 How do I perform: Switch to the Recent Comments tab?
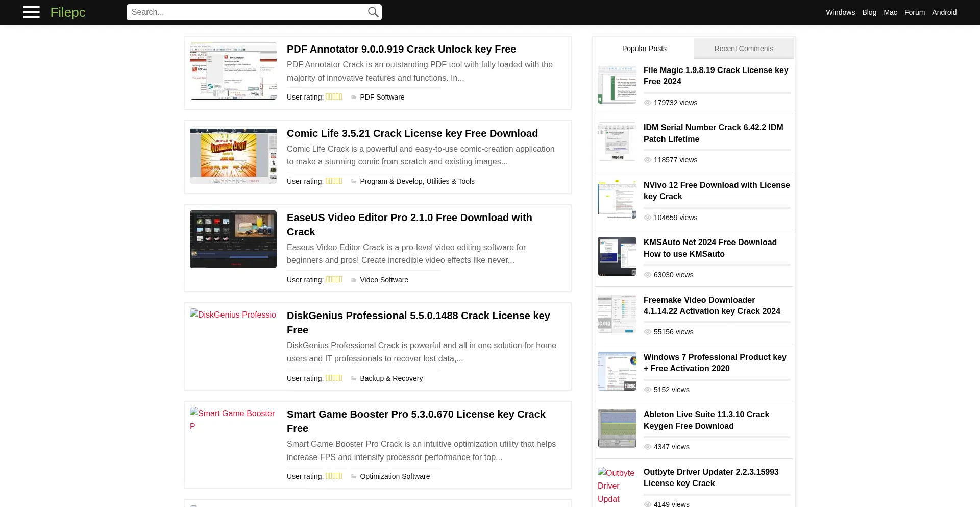coord(744,49)
